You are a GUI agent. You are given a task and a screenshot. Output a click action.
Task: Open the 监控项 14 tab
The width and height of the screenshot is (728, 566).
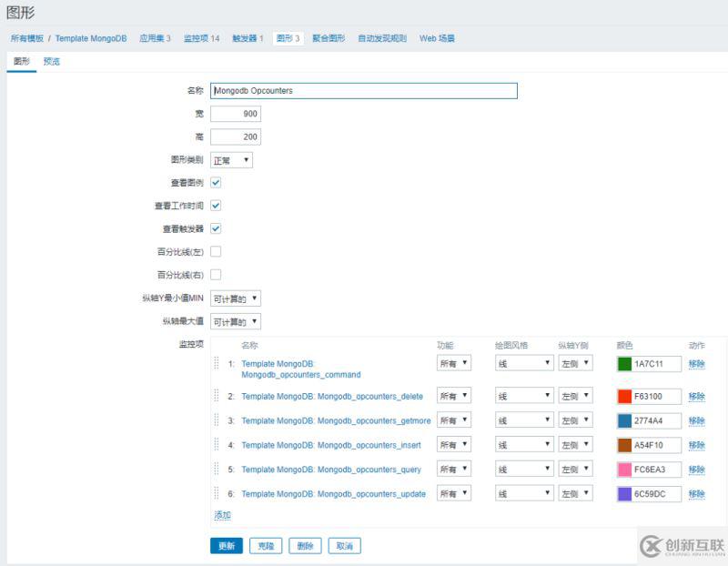click(x=201, y=38)
